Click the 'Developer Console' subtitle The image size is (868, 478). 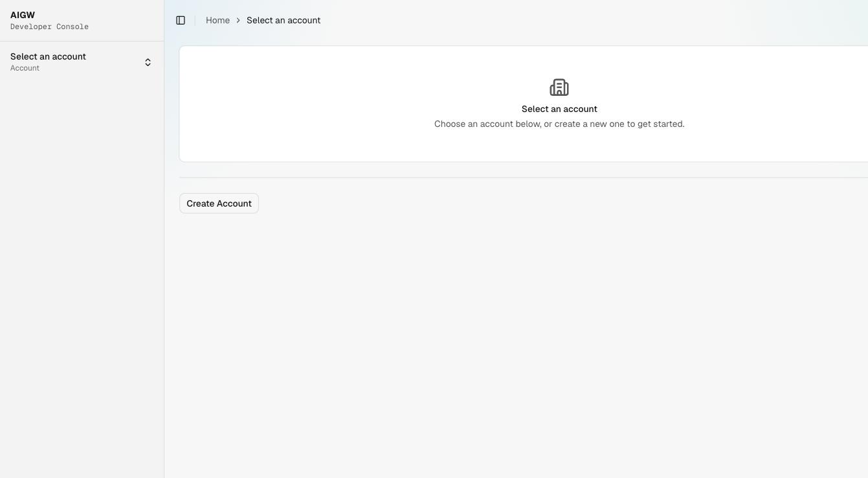pos(49,27)
